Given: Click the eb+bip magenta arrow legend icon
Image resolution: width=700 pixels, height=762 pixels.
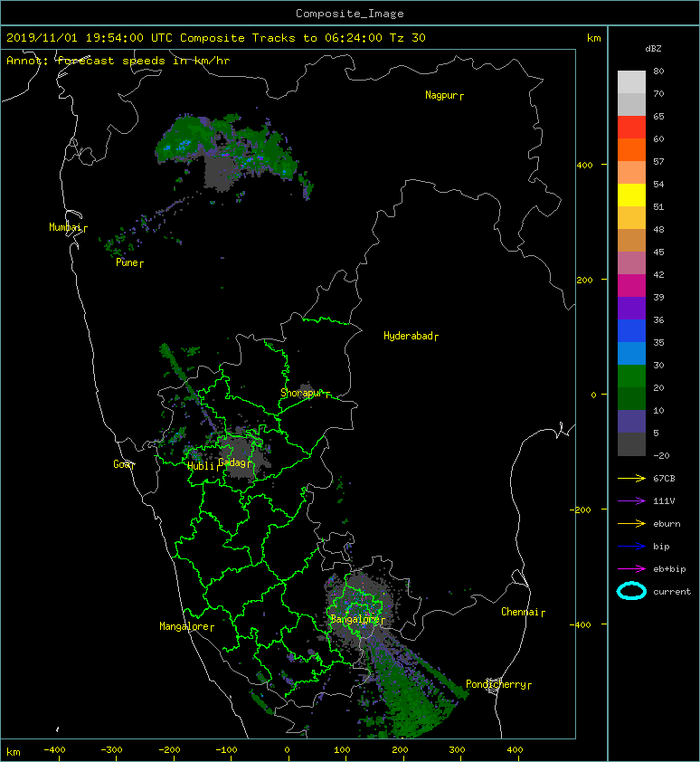Looking at the screenshot, I should tap(631, 568).
